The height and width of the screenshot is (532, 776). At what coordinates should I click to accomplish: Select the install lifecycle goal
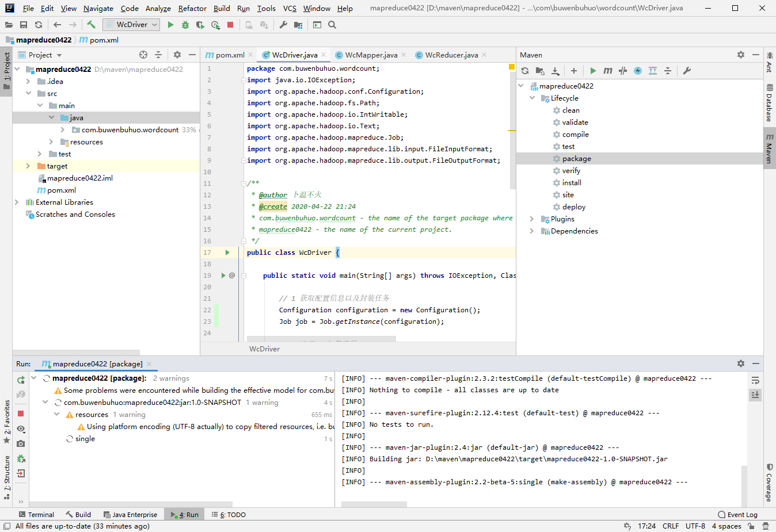coord(572,182)
